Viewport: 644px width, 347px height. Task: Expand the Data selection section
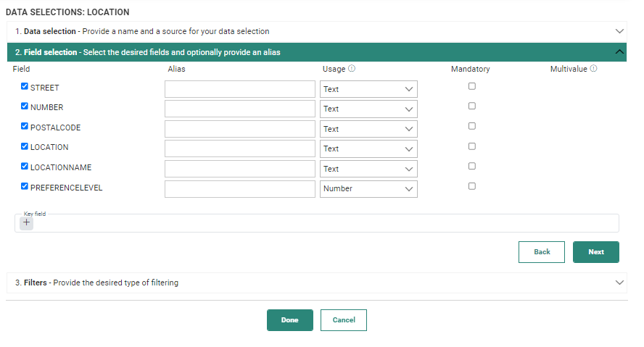point(619,32)
